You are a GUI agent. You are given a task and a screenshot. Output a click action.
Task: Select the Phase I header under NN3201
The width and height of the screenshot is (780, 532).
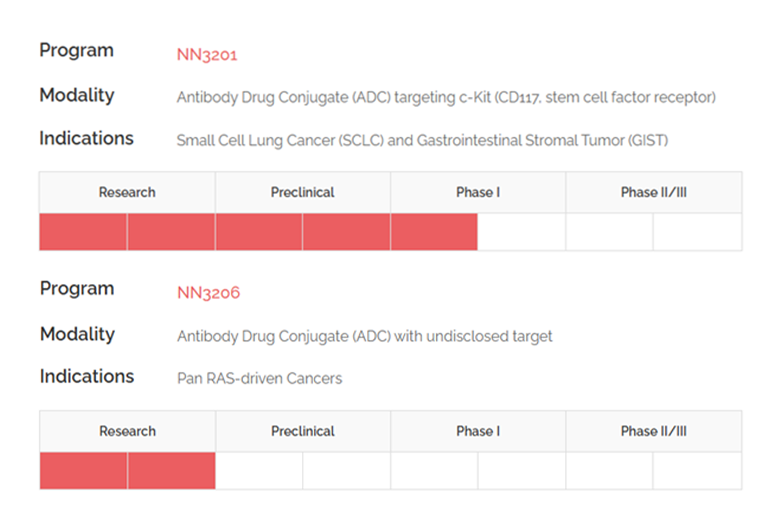coord(478,192)
